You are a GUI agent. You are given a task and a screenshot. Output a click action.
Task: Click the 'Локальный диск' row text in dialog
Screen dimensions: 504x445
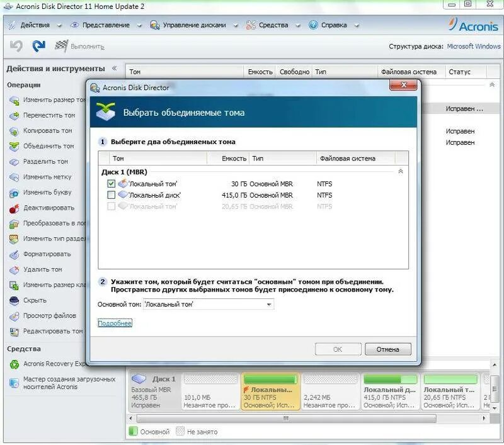click(155, 195)
